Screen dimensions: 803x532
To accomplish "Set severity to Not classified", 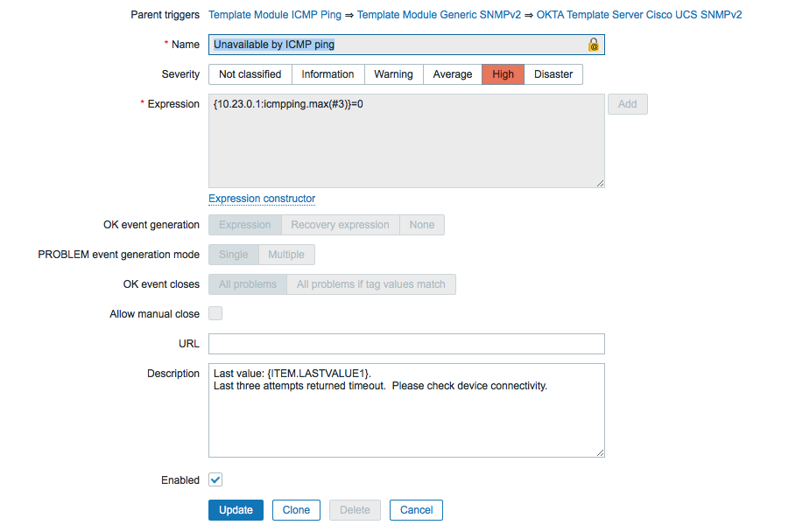I will tap(250, 74).
